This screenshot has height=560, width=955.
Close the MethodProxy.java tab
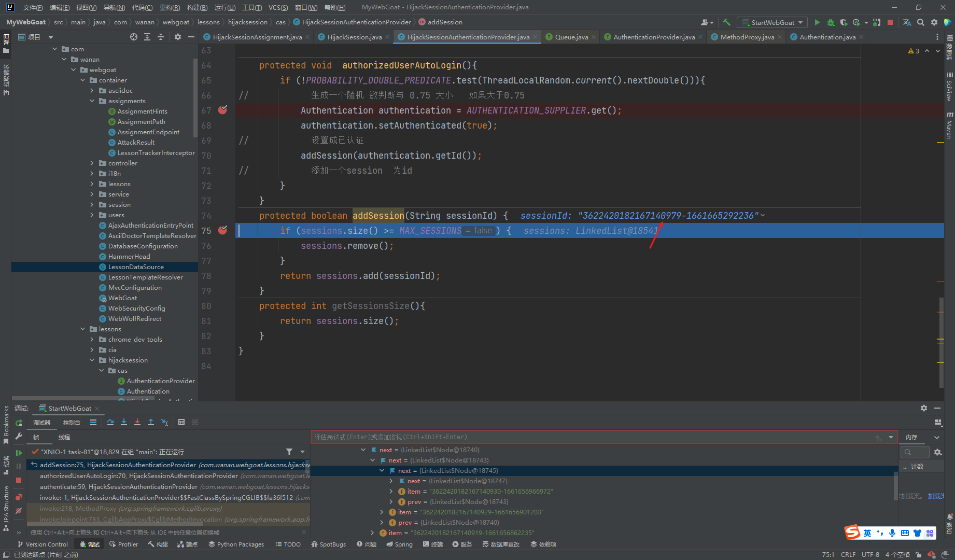(x=780, y=37)
